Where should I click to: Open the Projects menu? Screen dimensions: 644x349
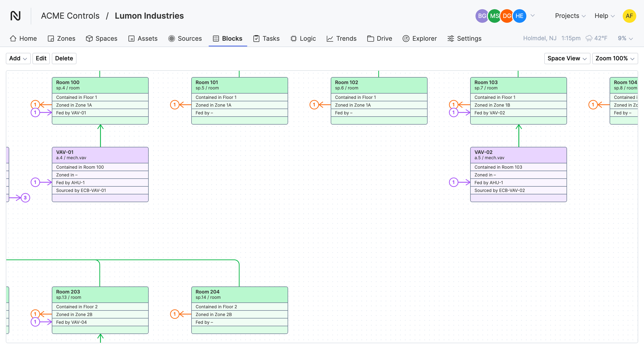pos(570,16)
